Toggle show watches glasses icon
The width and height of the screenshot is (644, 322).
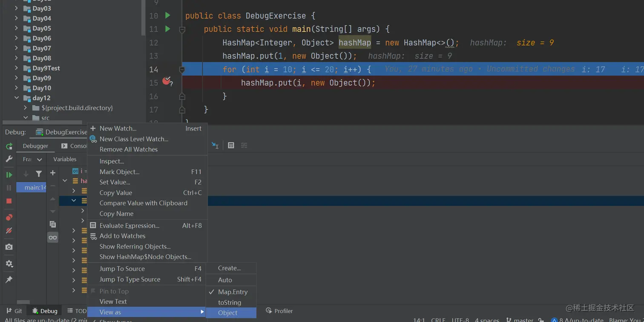tap(53, 237)
